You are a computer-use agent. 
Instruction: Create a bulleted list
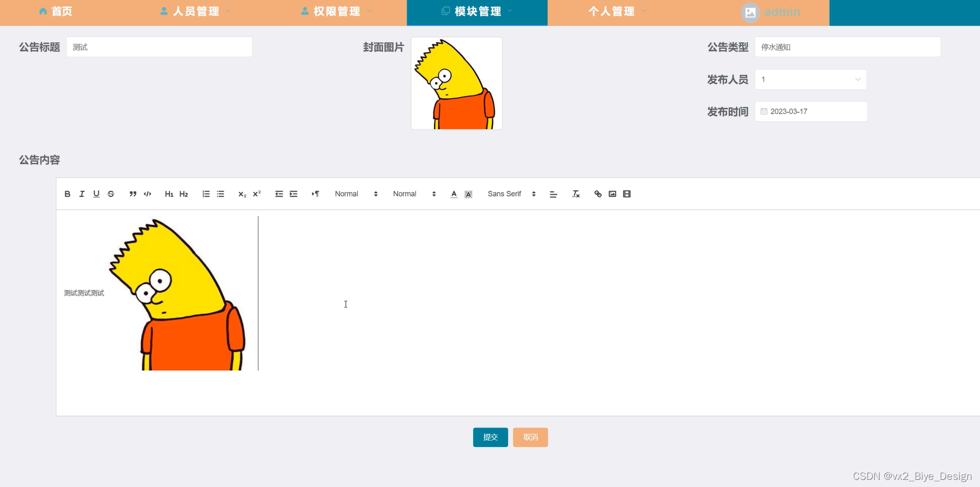pyautogui.click(x=220, y=194)
